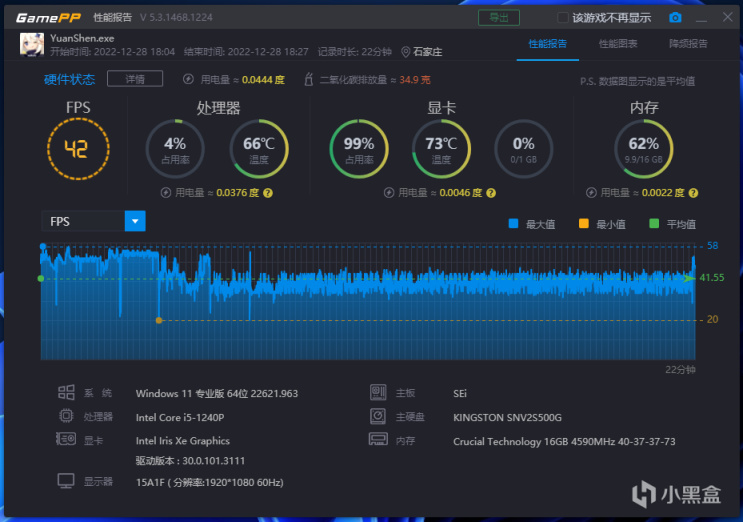Click the processor 66℃ temperature gauge
The height and width of the screenshot is (522, 743).
point(259,149)
